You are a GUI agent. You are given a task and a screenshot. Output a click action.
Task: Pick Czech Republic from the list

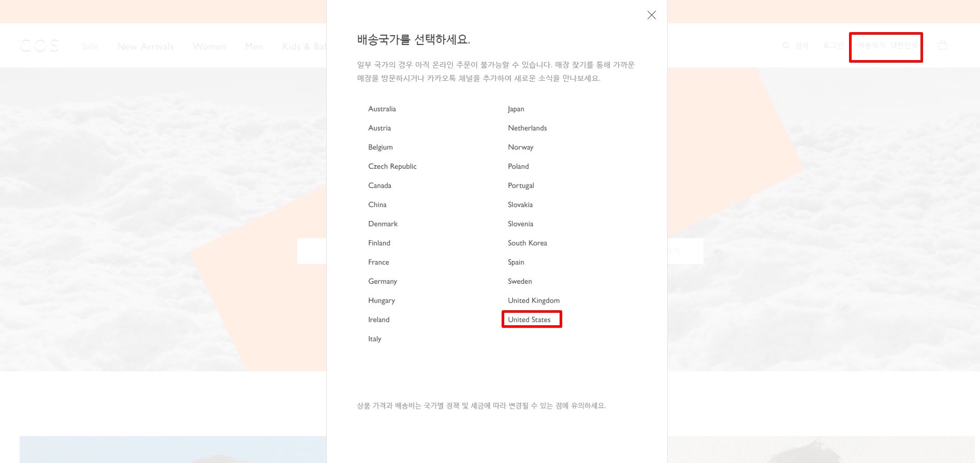tap(392, 166)
